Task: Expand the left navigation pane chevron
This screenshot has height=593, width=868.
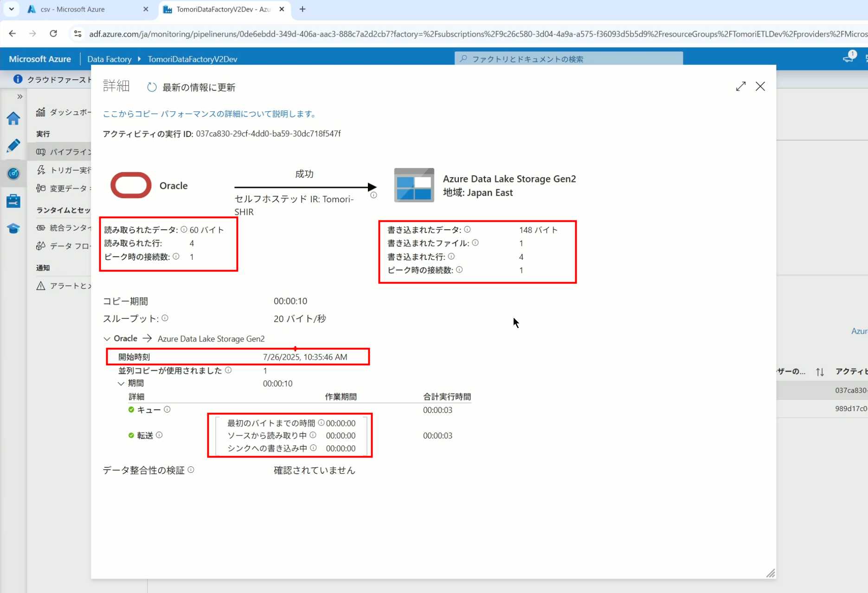Action: click(x=19, y=97)
